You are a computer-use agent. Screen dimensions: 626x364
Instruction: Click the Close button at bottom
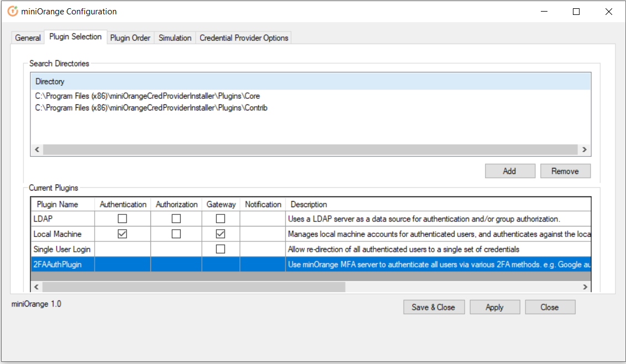point(550,308)
